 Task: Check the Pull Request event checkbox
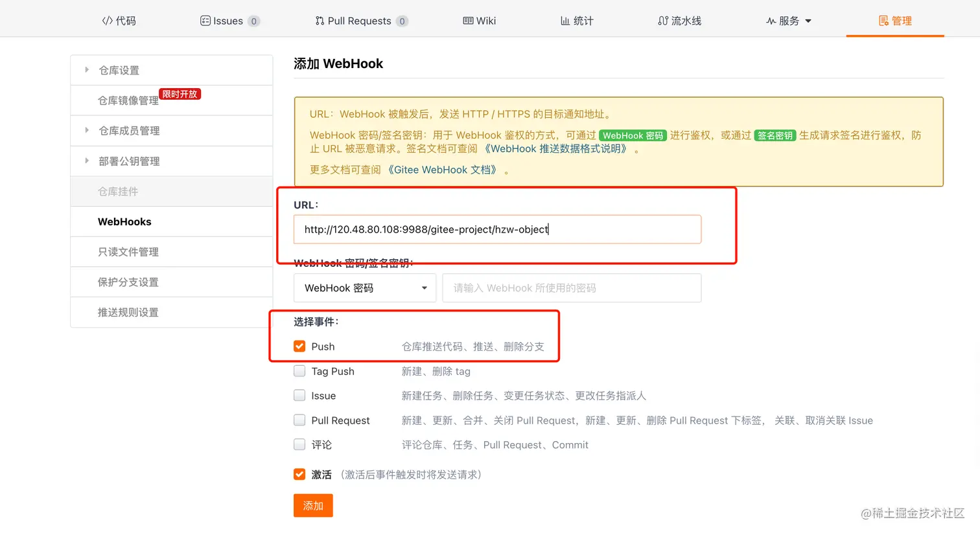pyautogui.click(x=299, y=420)
